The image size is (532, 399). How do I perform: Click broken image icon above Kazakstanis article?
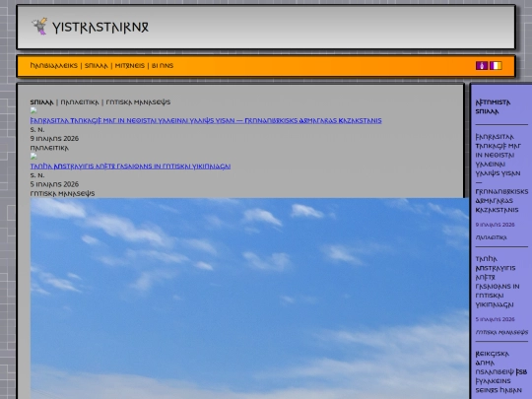pos(33,110)
